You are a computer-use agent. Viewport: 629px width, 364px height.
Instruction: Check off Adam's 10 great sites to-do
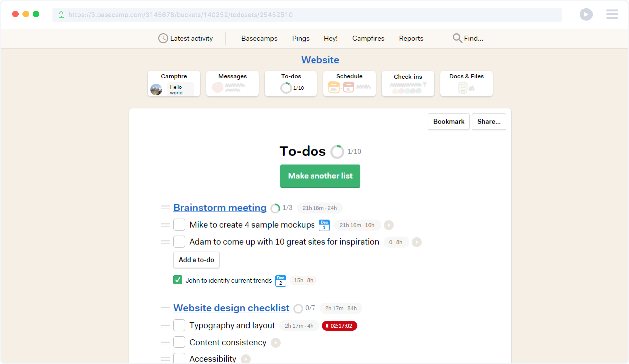coord(179,242)
